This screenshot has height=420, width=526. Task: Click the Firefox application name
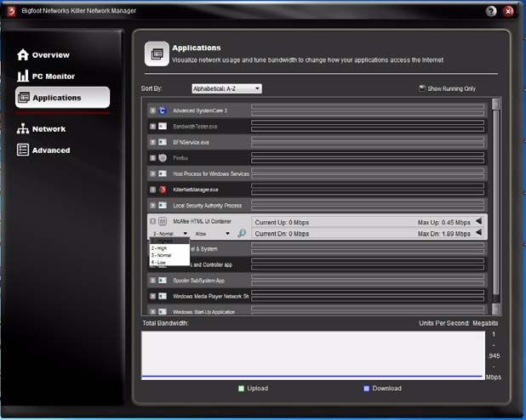180,158
